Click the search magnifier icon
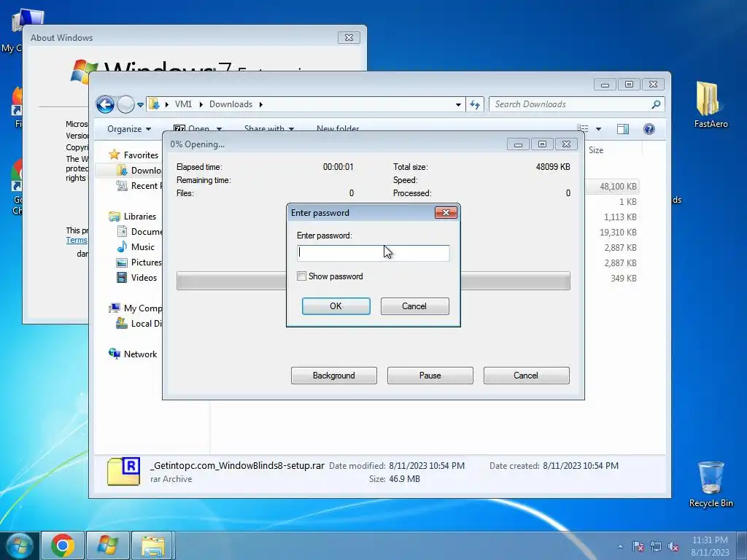Viewport: 747px width, 560px height. tap(656, 104)
